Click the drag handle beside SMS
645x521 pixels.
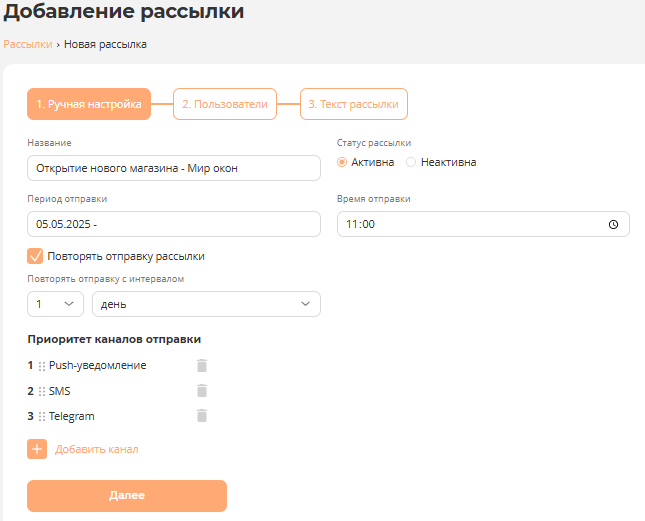click(41, 391)
